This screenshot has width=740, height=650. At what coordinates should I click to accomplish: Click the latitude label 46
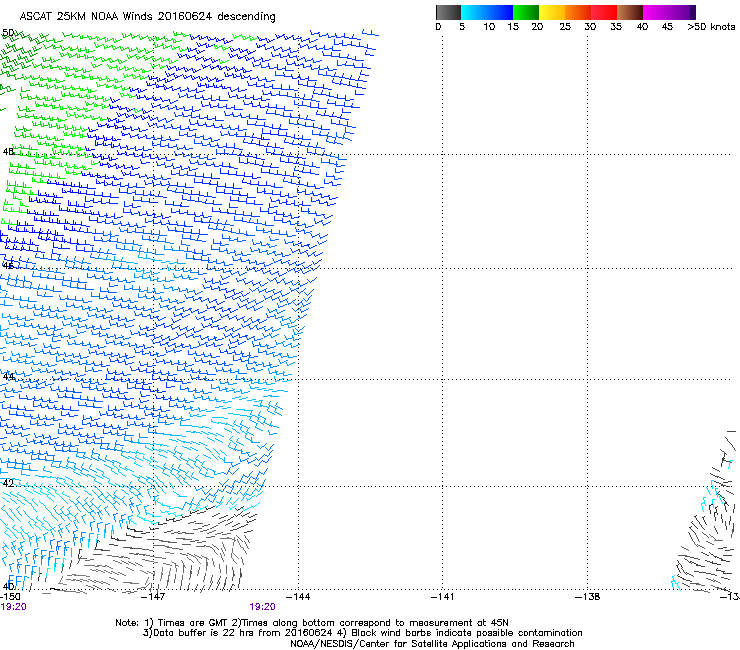(x=8, y=266)
